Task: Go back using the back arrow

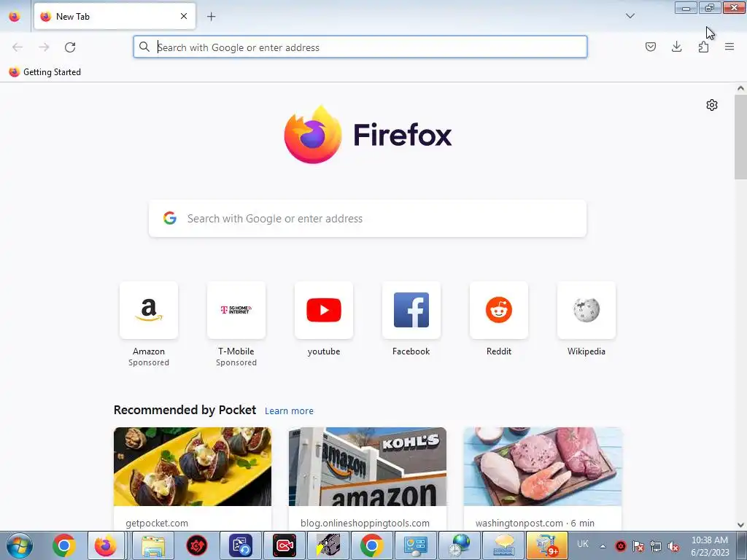Action: [x=18, y=47]
